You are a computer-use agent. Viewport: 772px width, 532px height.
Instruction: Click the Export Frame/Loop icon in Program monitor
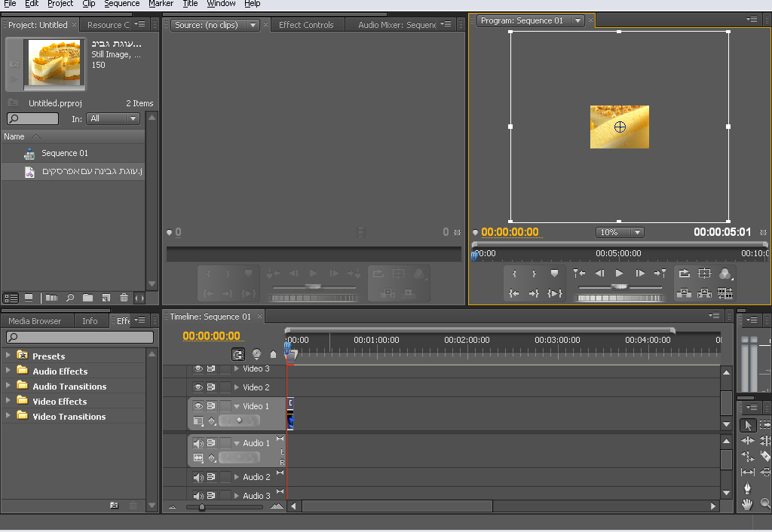(x=684, y=274)
